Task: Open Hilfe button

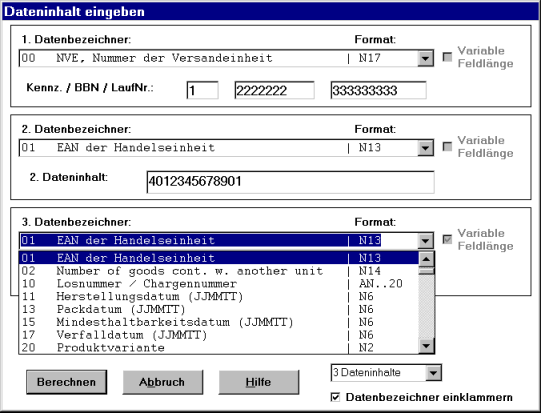Action: (x=259, y=382)
